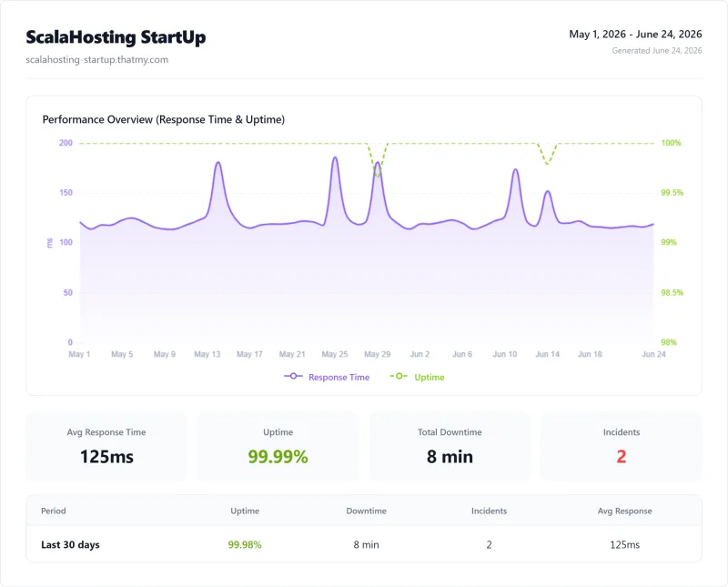
Task: Toggle the Response Time legend entry
Action: click(x=327, y=377)
